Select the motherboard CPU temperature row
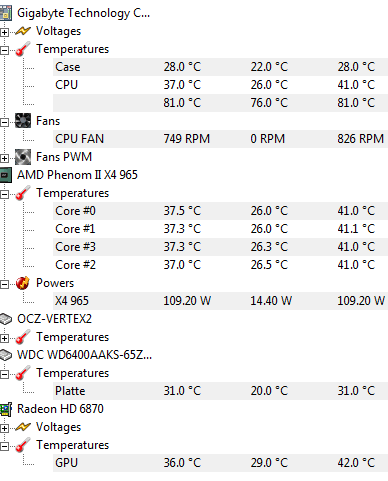 (220, 85)
